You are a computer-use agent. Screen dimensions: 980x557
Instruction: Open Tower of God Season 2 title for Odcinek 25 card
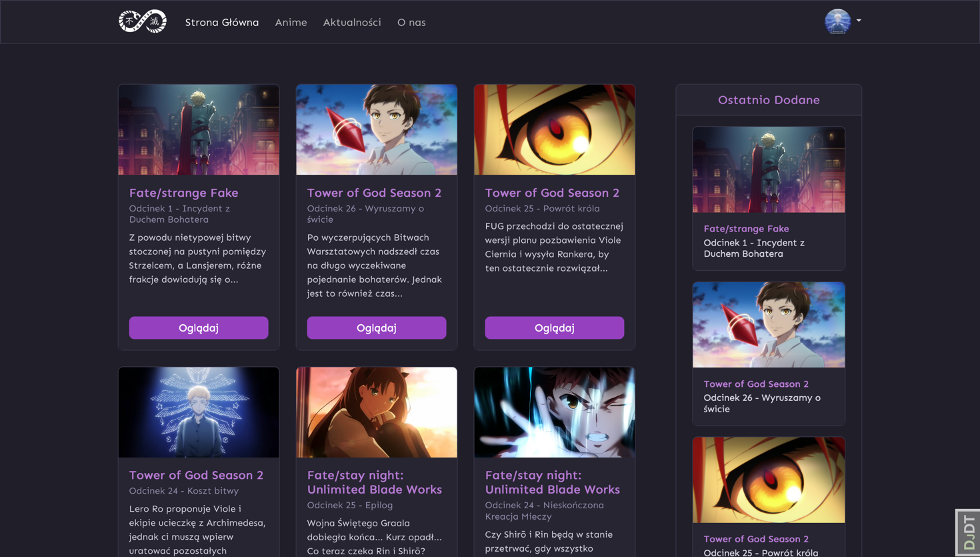pyautogui.click(x=552, y=193)
